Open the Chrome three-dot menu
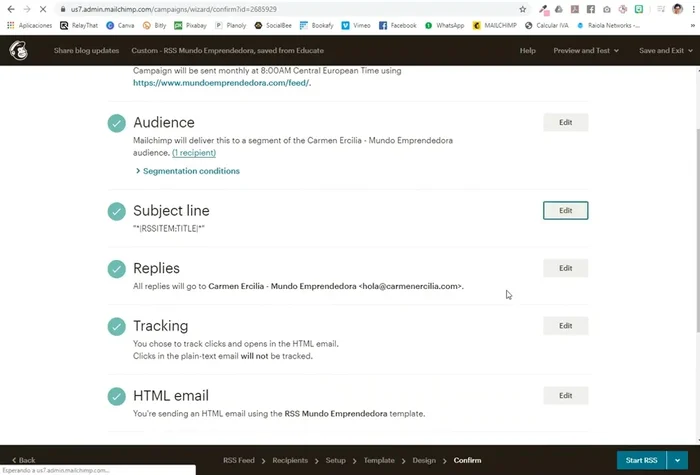This screenshot has height=475, width=700. pos(693,9)
